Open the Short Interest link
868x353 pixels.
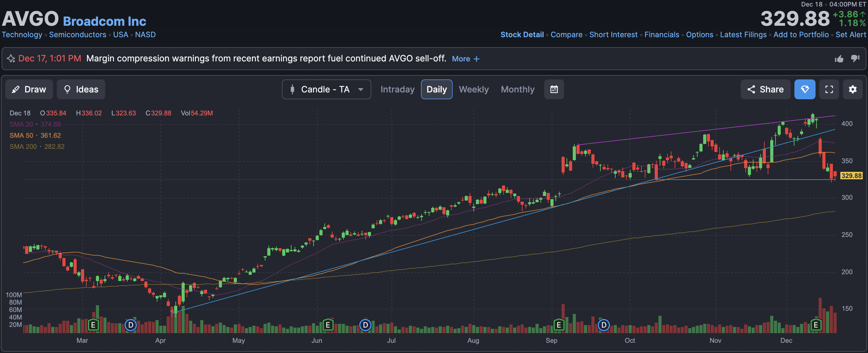coord(613,35)
